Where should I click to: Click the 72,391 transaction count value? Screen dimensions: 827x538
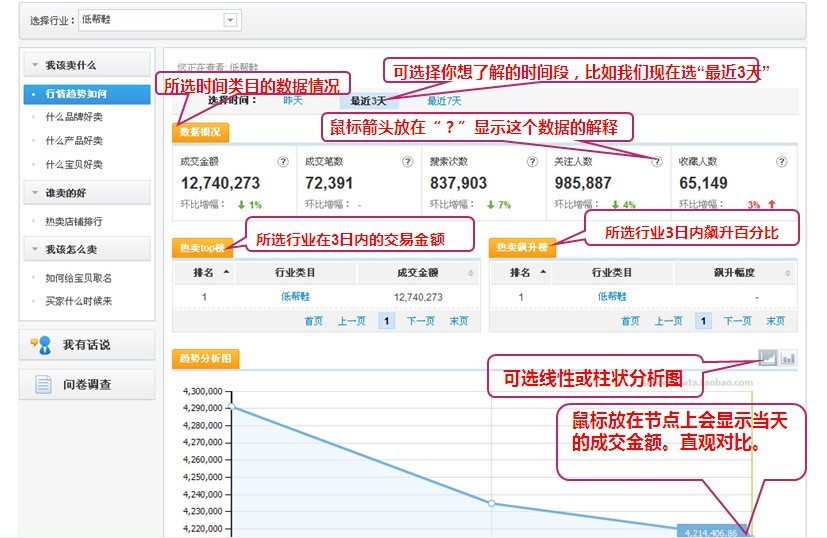[329, 183]
